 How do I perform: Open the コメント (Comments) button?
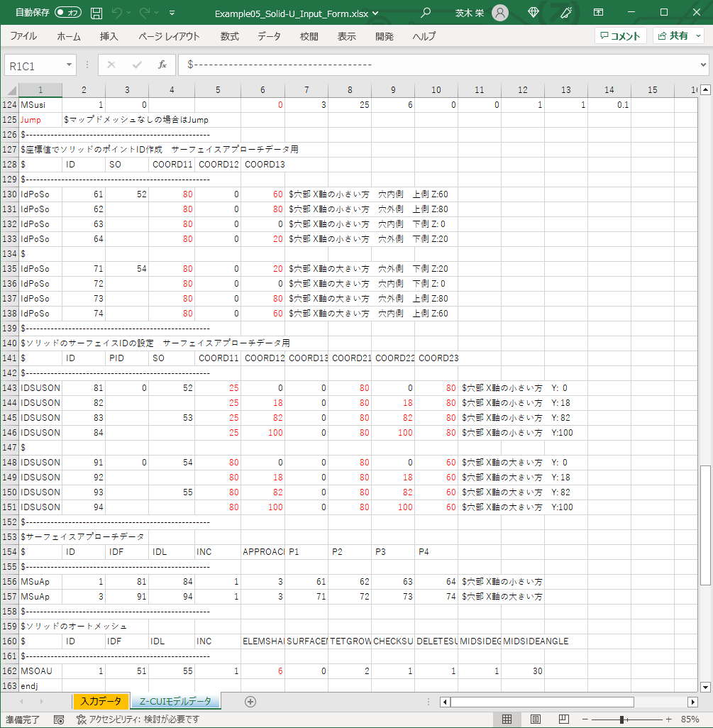tap(620, 36)
